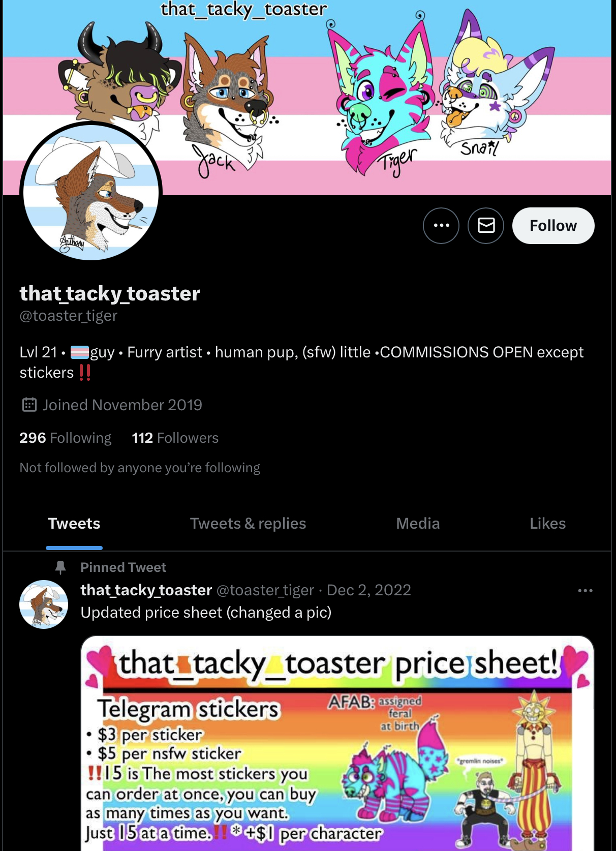The height and width of the screenshot is (851, 616).
Task: Click the small avatar beside pinned tweet
Action: [x=44, y=604]
